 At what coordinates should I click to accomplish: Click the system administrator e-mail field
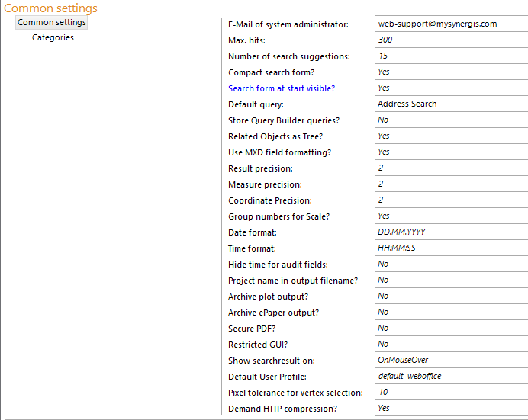(450, 24)
